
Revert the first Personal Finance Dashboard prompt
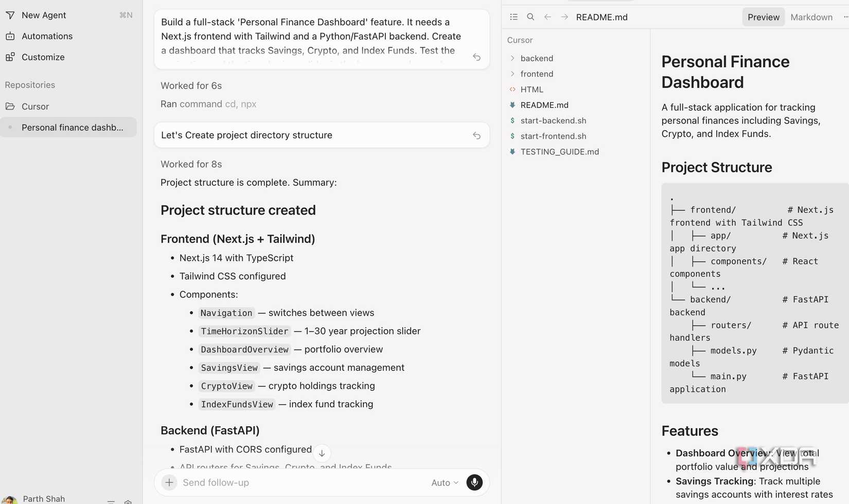pos(477,57)
